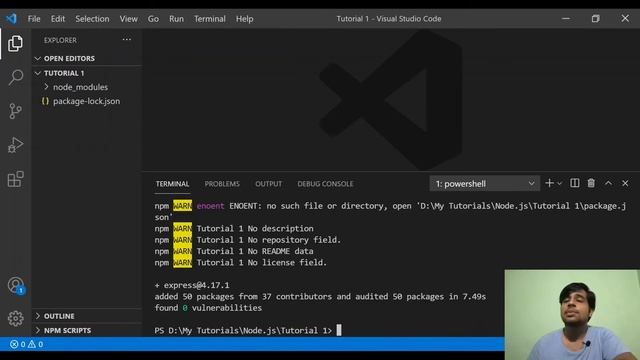Open the Manage gear icon
Viewport: 640px width, 360px height.
(16, 318)
